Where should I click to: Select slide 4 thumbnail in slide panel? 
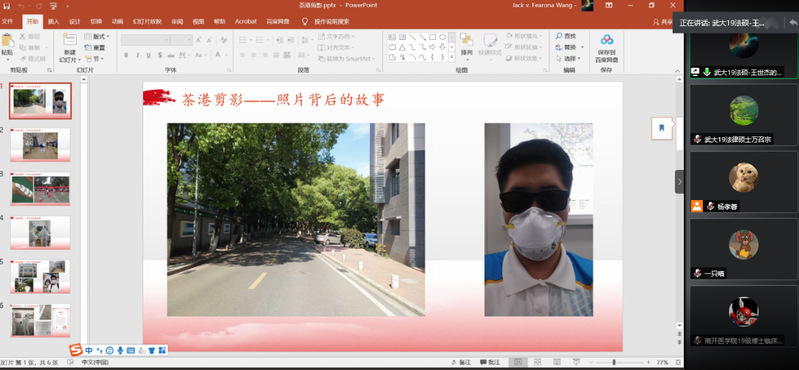(40, 232)
